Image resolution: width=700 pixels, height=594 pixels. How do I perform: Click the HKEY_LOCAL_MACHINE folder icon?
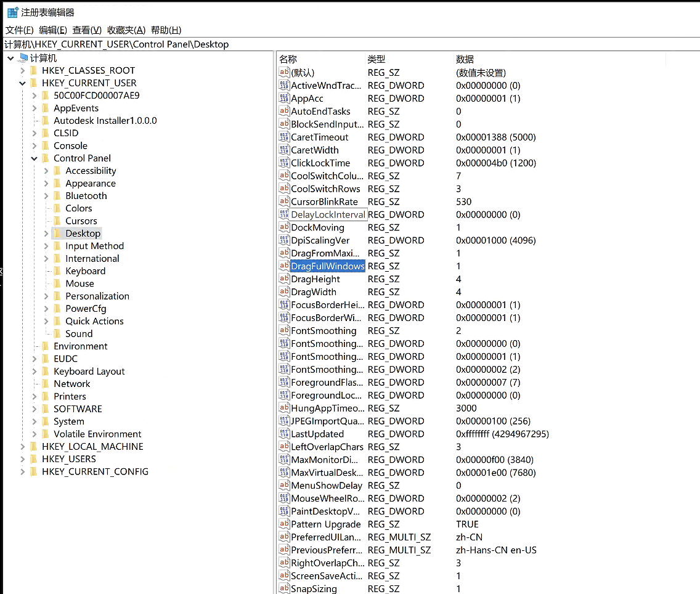coord(34,447)
